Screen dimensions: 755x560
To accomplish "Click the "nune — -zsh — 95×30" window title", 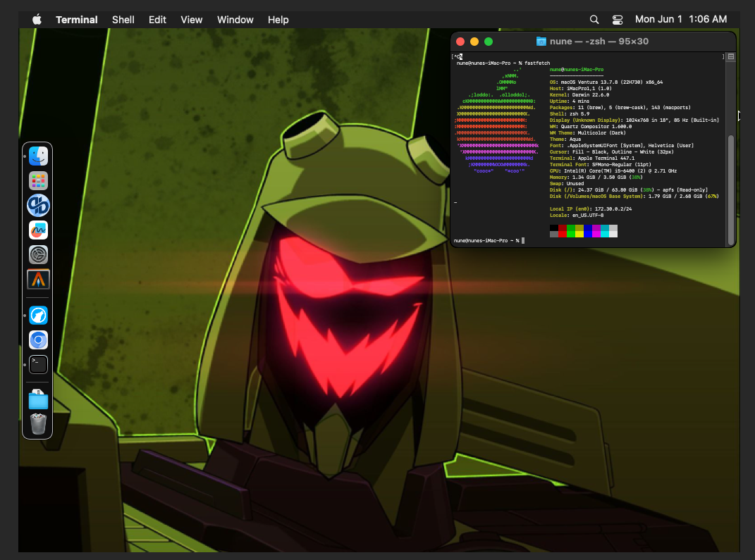I will tap(599, 42).
